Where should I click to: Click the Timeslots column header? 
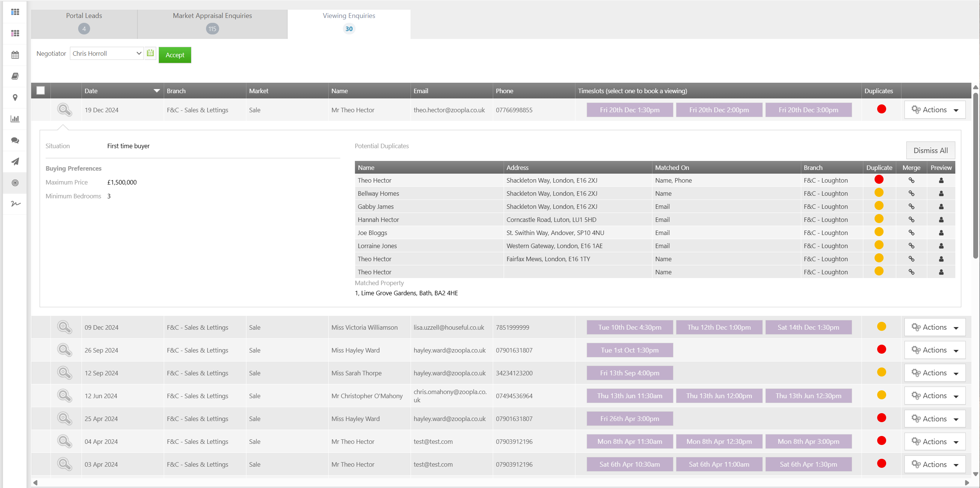[718, 91]
